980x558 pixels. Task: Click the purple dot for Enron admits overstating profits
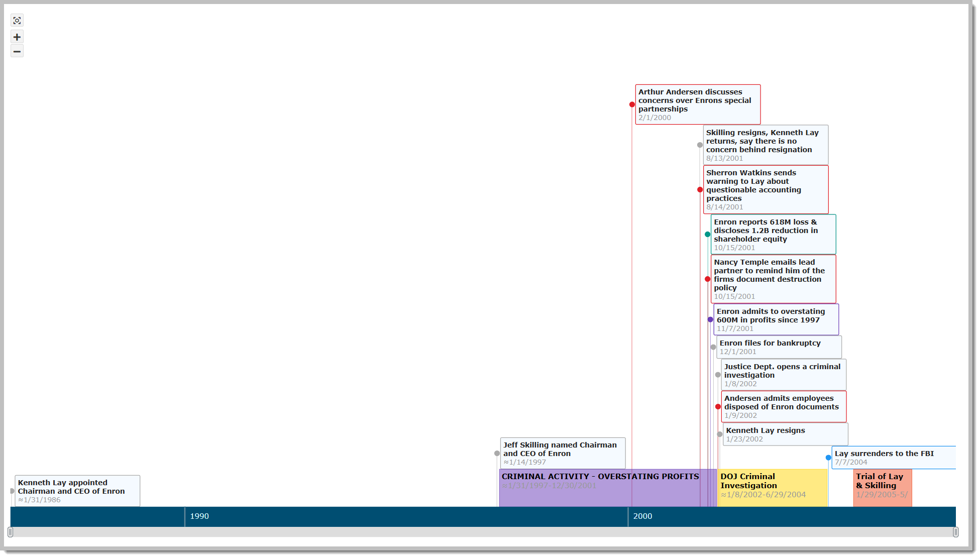710,319
